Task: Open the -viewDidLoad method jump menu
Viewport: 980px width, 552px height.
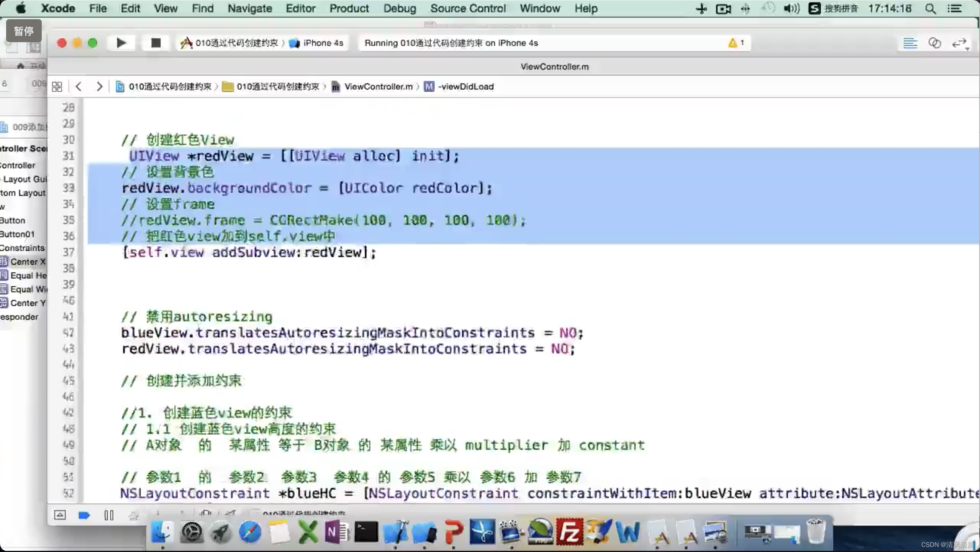Action: [x=465, y=87]
